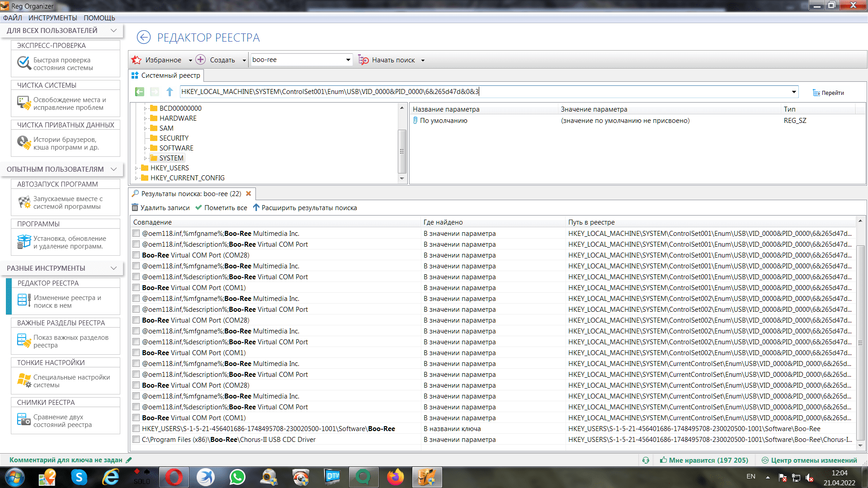Image resolution: width=868 pixels, height=488 pixels.
Task: Open Установка, обновление и удаление программ icon
Action: (x=24, y=242)
